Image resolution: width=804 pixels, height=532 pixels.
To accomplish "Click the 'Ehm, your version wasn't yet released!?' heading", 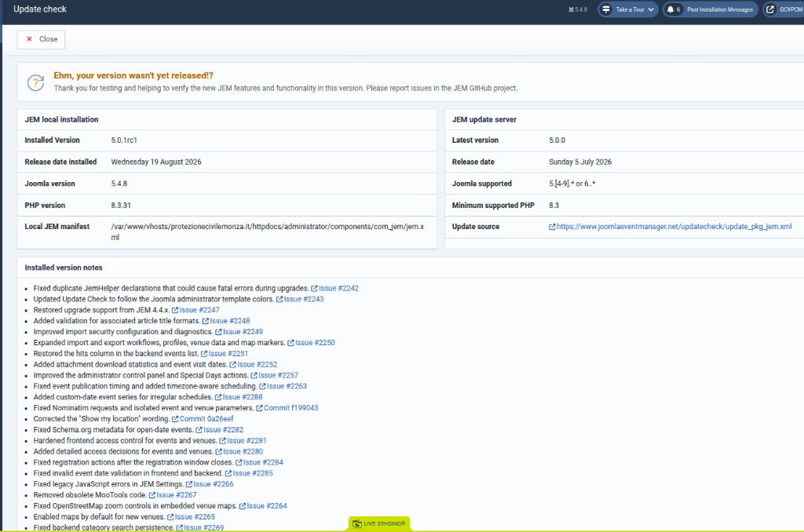I will click(x=133, y=75).
